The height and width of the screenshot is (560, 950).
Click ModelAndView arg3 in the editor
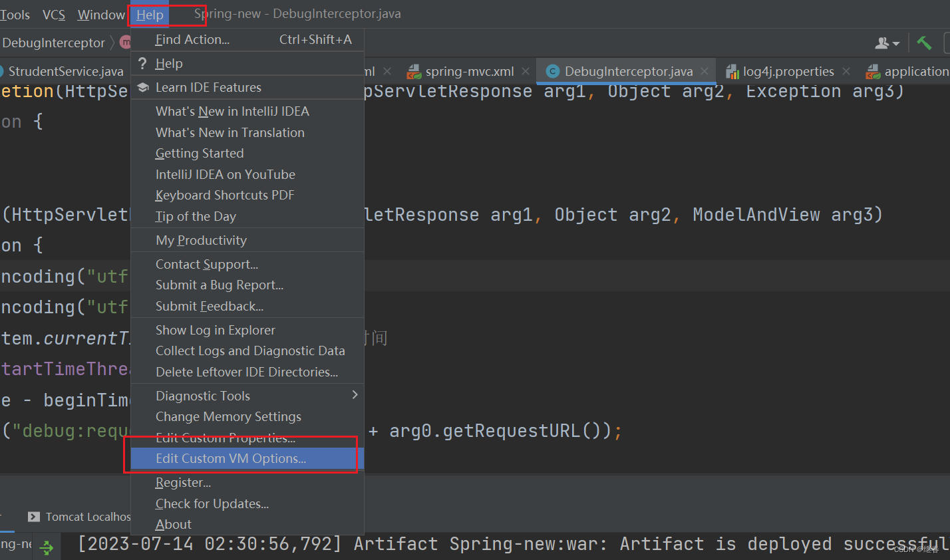[x=783, y=215]
